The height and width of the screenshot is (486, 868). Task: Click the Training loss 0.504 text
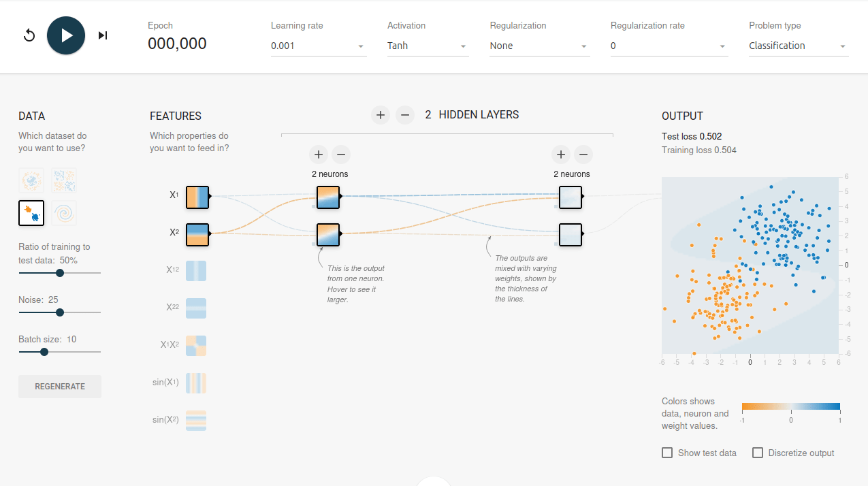pos(699,150)
